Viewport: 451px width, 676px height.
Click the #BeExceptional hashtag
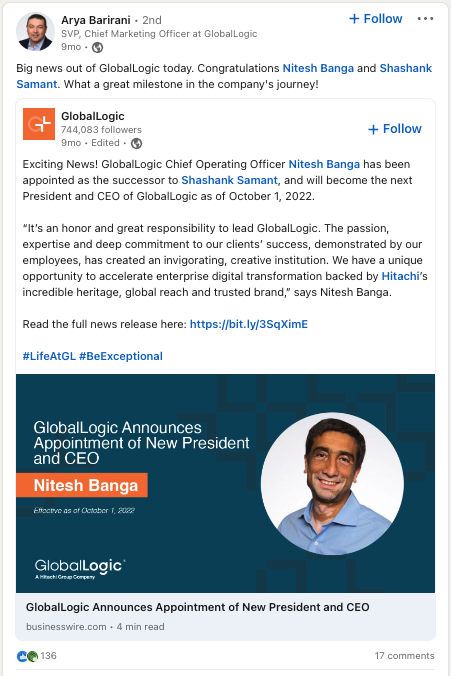click(121, 356)
